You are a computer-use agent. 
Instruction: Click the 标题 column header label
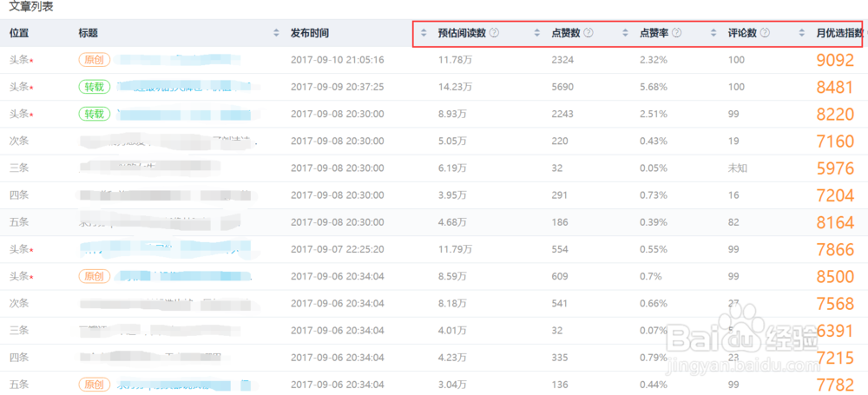89,33
